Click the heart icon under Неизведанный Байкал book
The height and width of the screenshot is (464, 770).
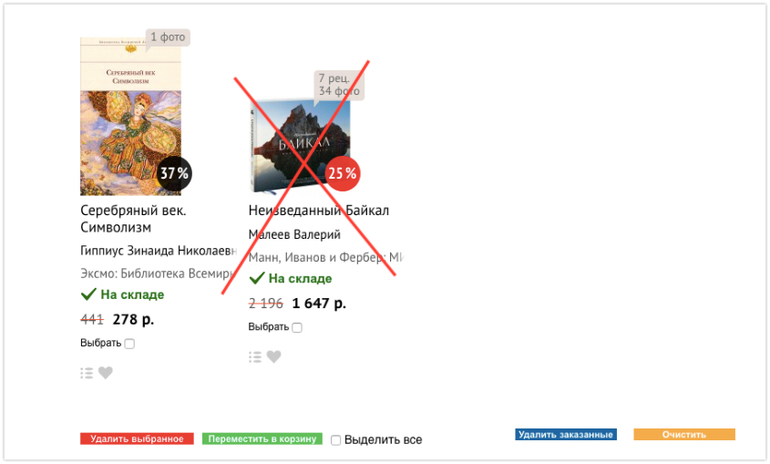coord(274,357)
